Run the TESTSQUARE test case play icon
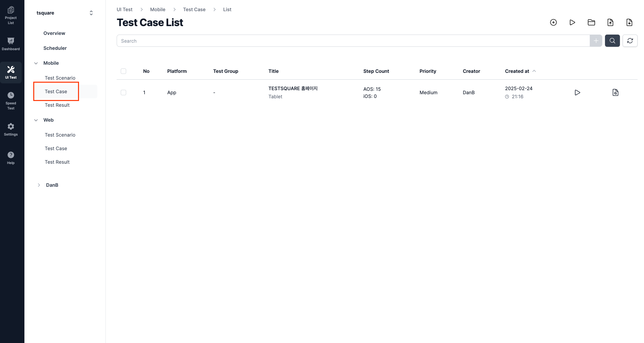The height and width of the screenshot is (343, 644). [577, 93]
